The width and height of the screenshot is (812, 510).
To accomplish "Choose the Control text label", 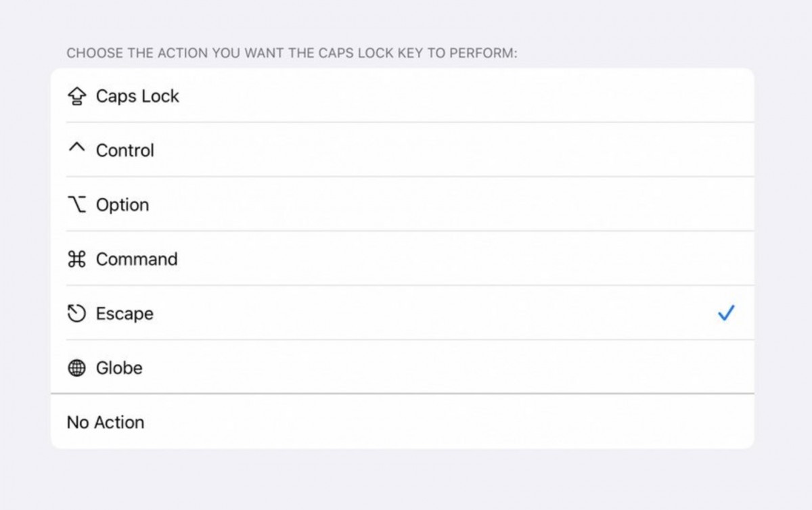I will 125,150.
